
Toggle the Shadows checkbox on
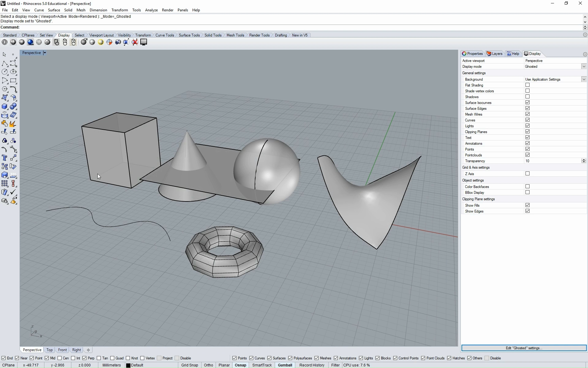pyautogui.click(x=527, y=97)
